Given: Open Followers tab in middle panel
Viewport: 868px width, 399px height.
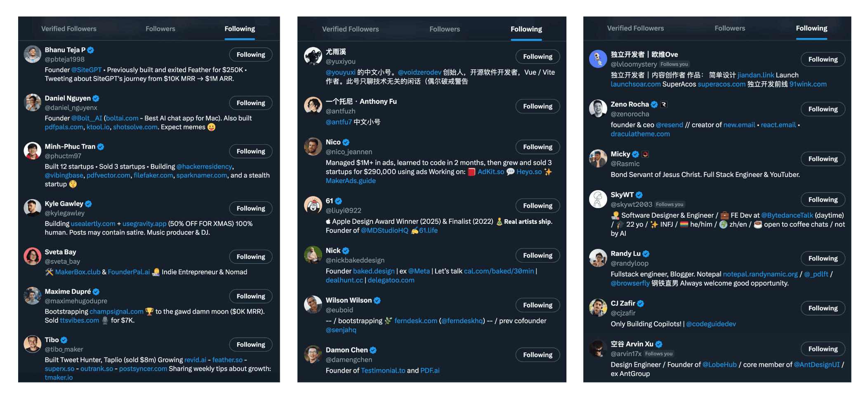Looking at the screenshot, I should point(445,29).
